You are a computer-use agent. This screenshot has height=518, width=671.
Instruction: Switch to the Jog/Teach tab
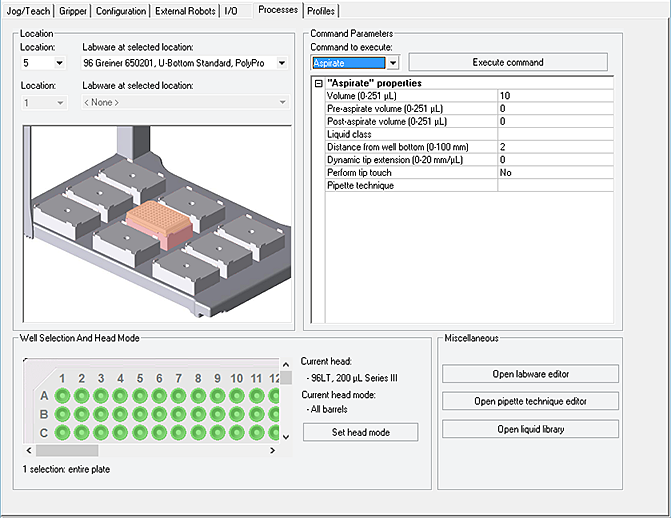point(30,11)
